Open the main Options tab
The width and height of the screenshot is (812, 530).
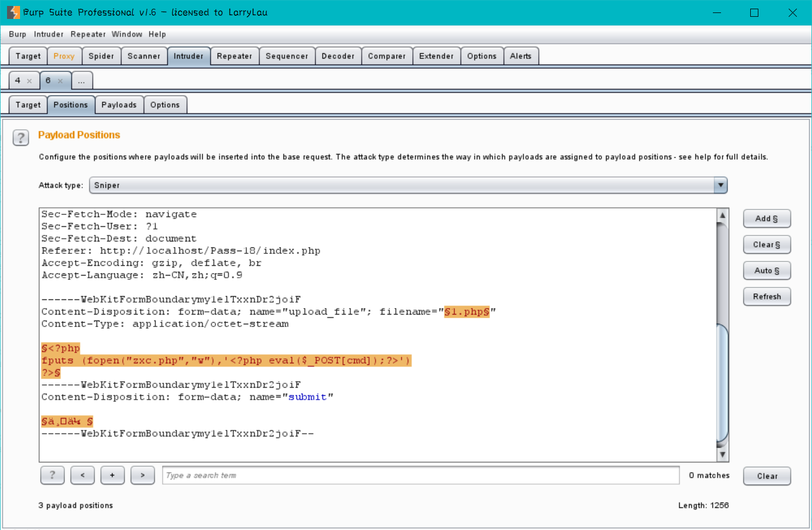click(x=482, y=56)
